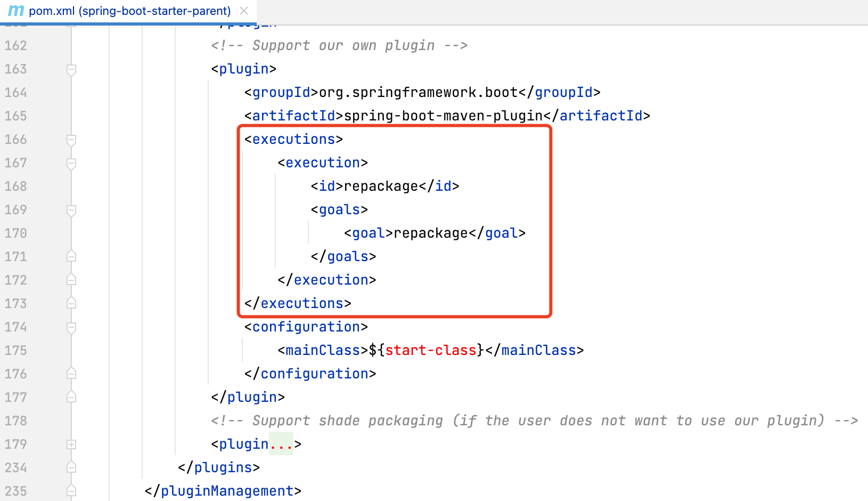Collapse the goals block at line 169

[71, 210]
